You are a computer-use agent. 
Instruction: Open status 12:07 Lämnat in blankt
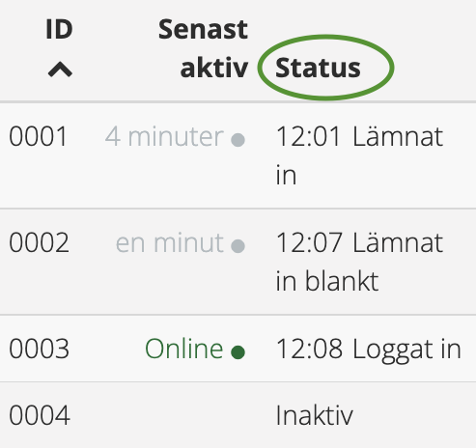[x=359, y=262]
